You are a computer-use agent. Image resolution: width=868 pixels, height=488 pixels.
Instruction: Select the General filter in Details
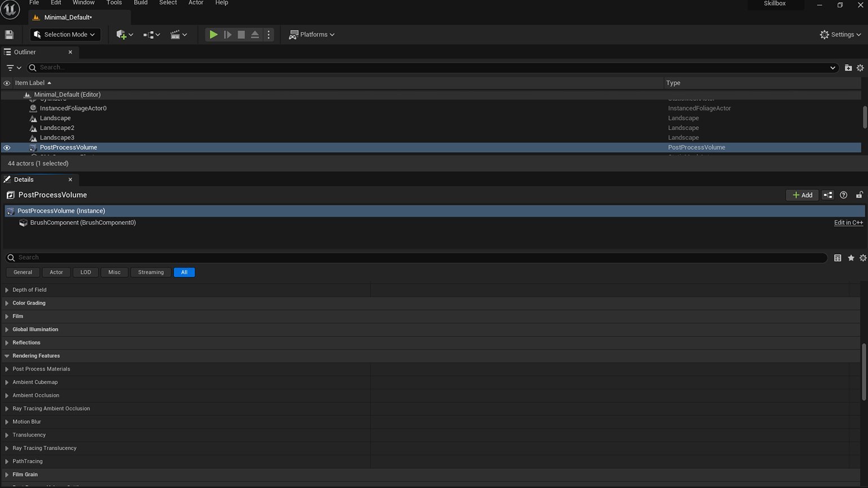click(x=23, y=272)
